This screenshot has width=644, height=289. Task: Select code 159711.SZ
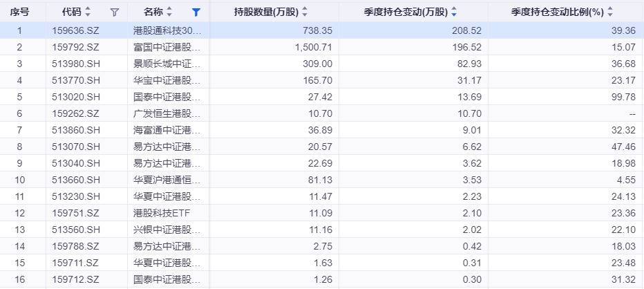click(75, 263)
